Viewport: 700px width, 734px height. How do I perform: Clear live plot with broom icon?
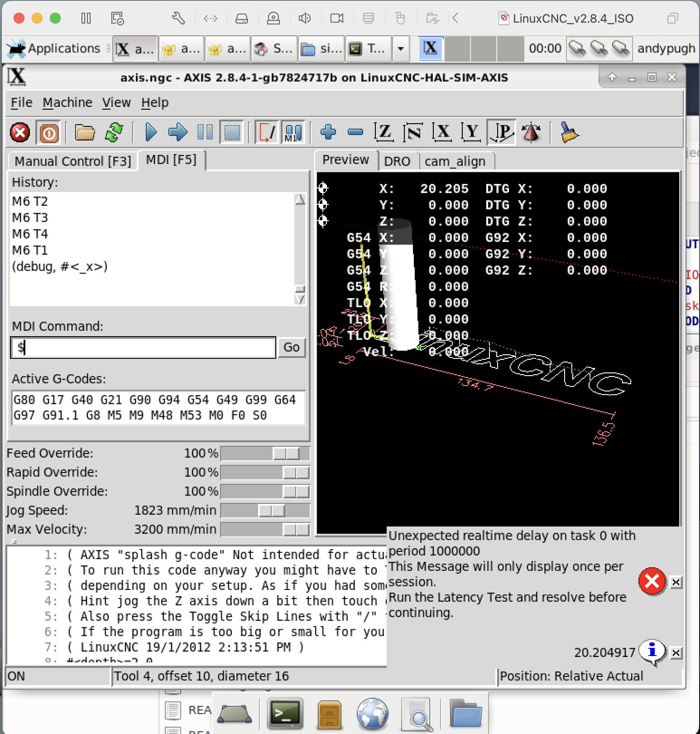click(569, 133)
